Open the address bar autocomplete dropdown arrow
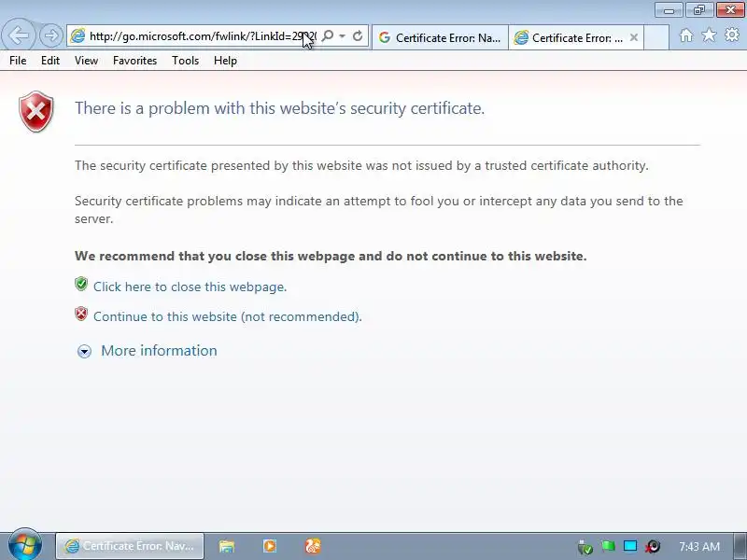The width and height of the screenshot is (747, 560). click(x=342, y=35)
